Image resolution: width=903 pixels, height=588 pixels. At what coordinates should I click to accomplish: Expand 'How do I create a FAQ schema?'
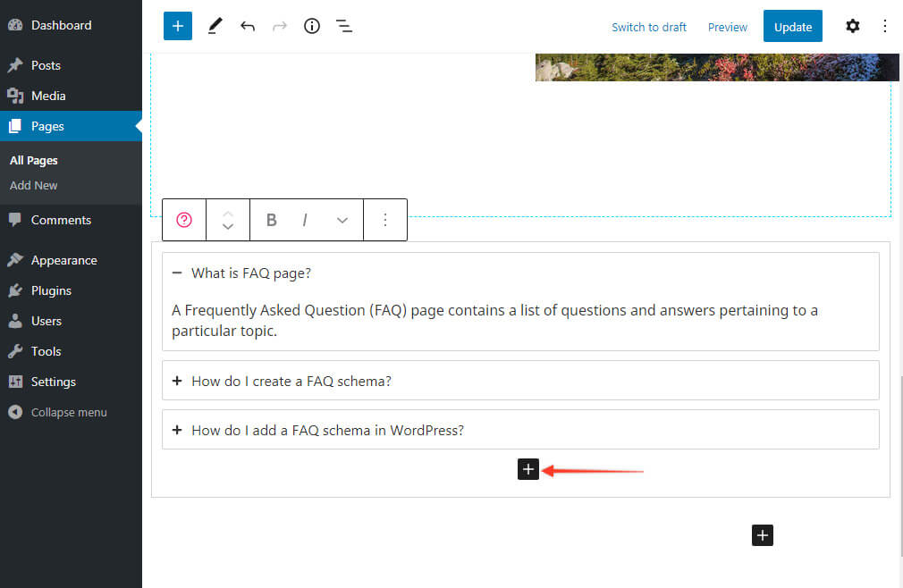point(177,380)
